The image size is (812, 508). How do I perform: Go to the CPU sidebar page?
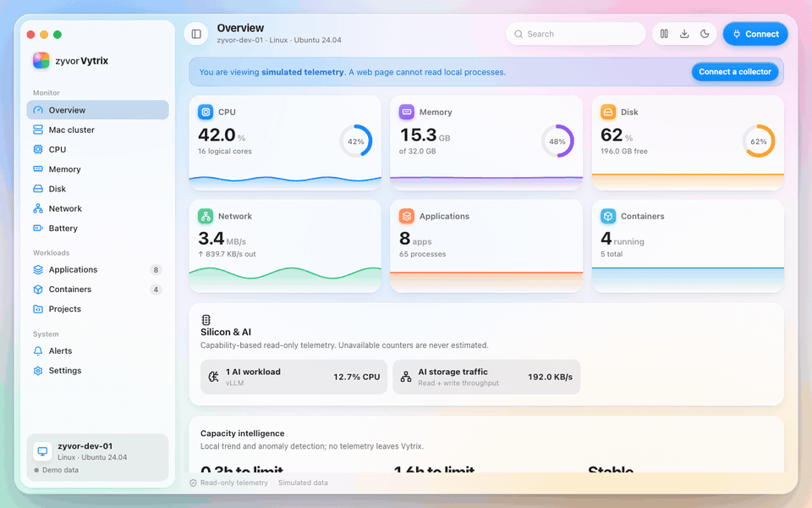(97, 149)
